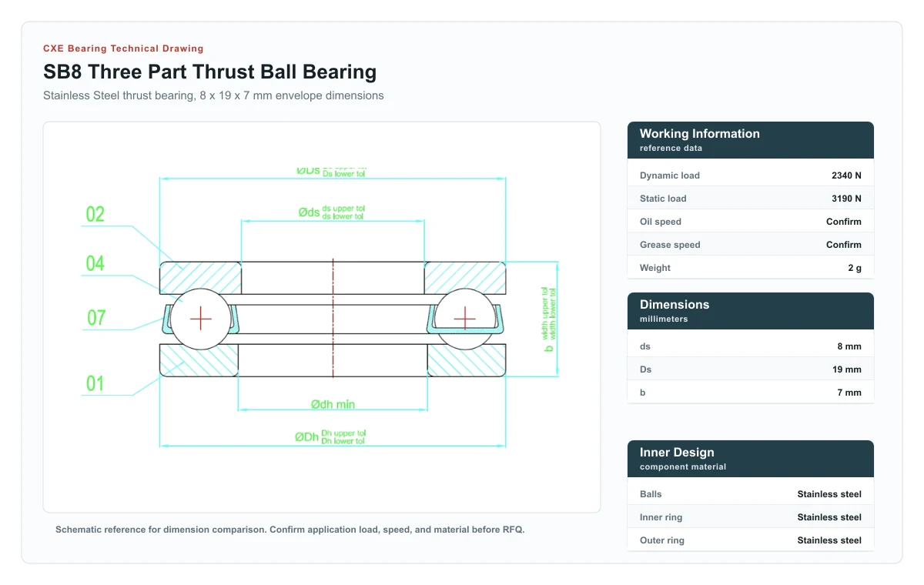Click the Balls Stainless steel value

[829, 494]
